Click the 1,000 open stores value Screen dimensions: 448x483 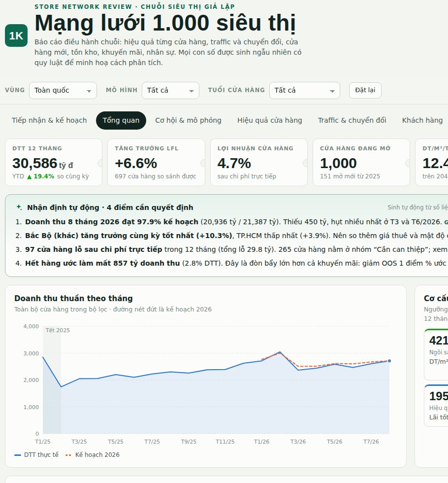point(339,163)
